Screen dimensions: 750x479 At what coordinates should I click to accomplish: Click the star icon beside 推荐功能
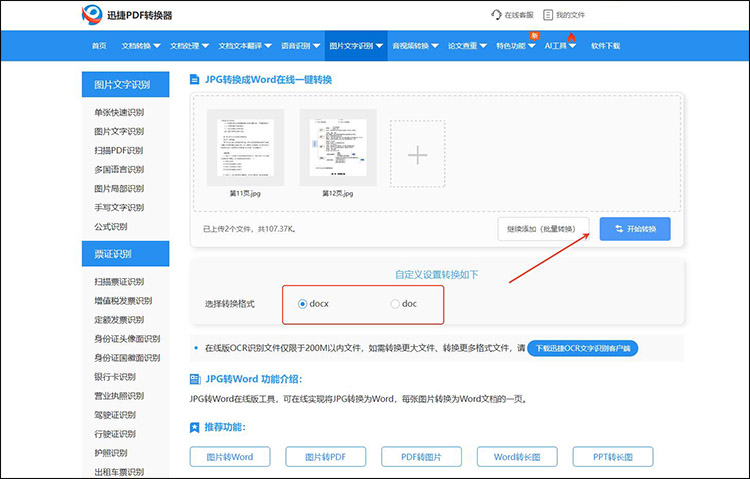click(x=195, y=427)
